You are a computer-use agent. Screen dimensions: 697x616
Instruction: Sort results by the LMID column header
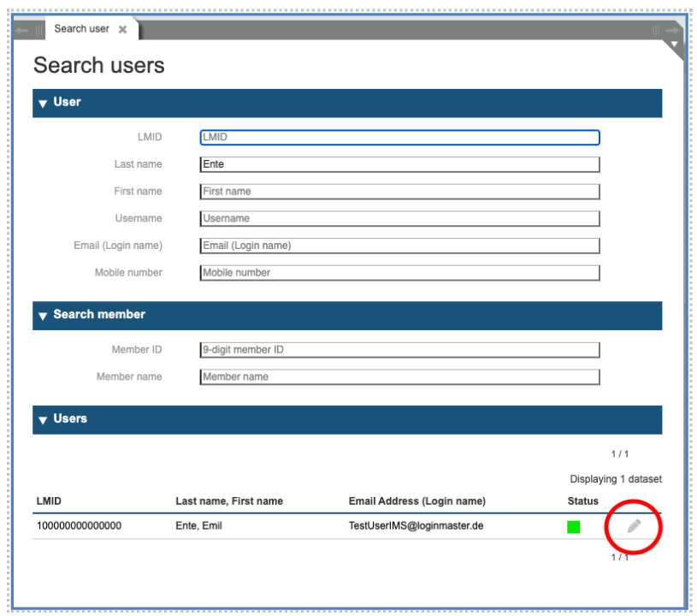coord(47,501)
